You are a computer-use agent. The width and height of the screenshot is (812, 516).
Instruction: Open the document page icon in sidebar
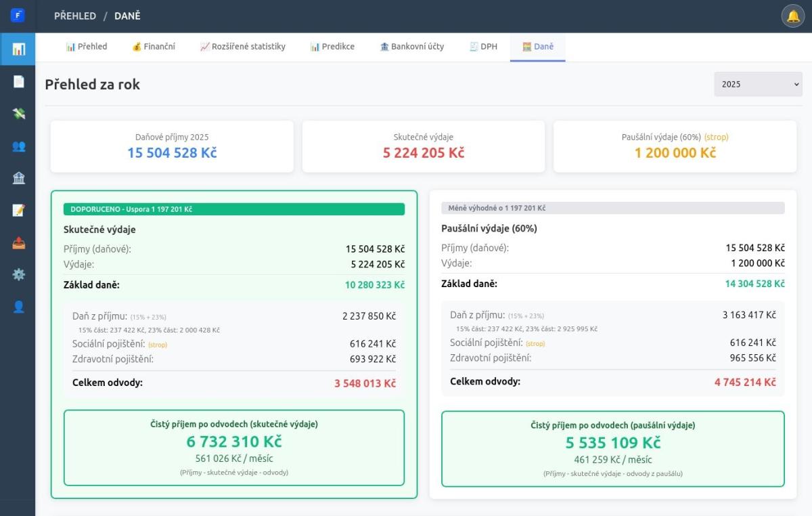18,81
